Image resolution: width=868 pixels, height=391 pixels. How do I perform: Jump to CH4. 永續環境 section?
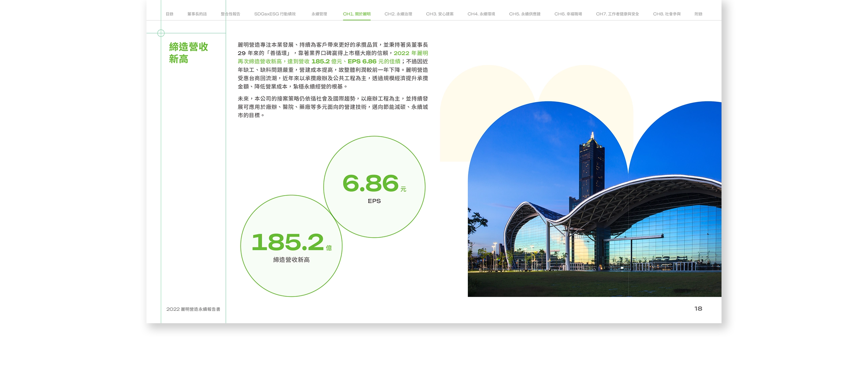coord(482,14)
